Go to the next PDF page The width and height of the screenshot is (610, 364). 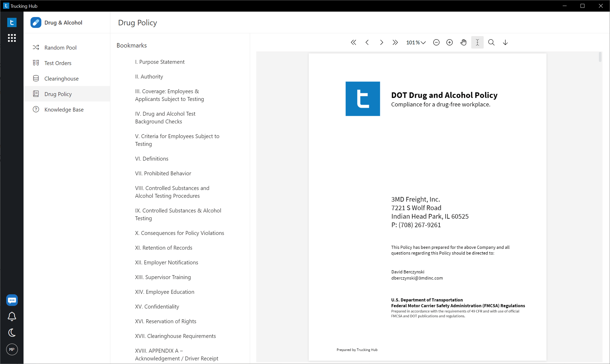coord(381,42)
